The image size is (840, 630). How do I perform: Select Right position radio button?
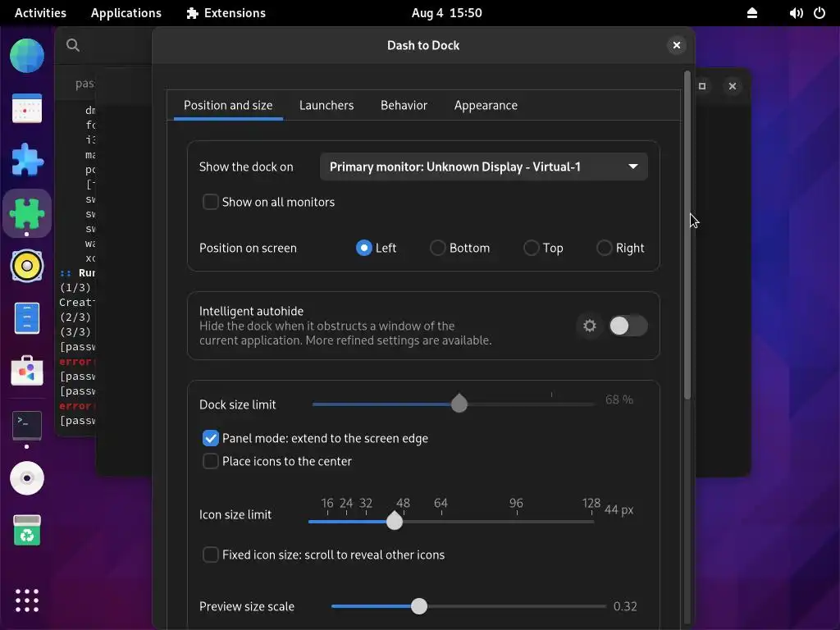(605, 248)
